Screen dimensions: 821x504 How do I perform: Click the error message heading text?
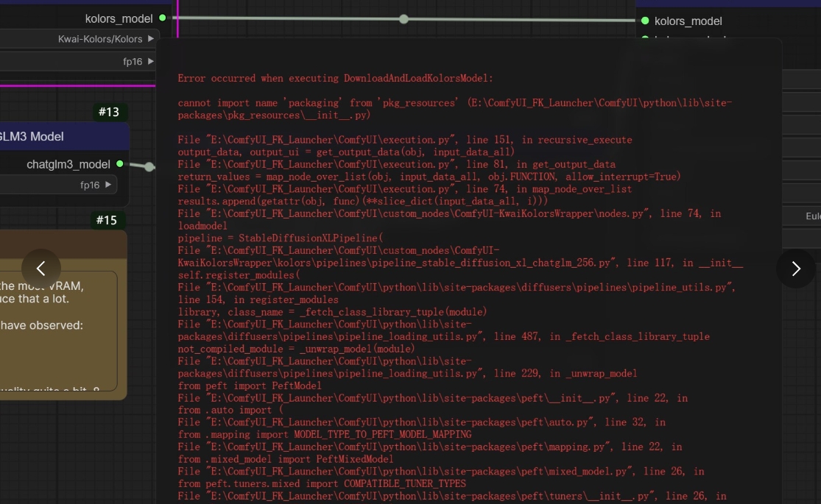click(335, 78)
